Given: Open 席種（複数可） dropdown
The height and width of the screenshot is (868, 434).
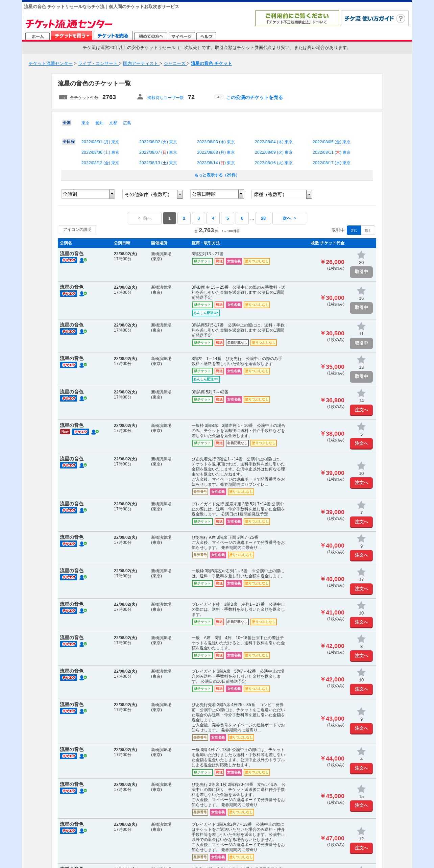Looking at the screenshot, I should coord(282,194).
